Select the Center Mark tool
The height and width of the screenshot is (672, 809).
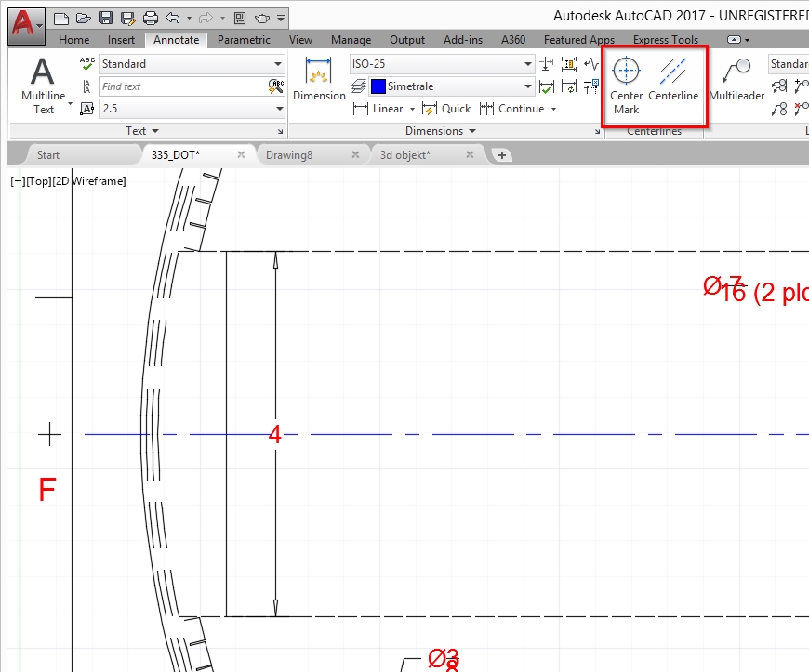click(626, 86)
